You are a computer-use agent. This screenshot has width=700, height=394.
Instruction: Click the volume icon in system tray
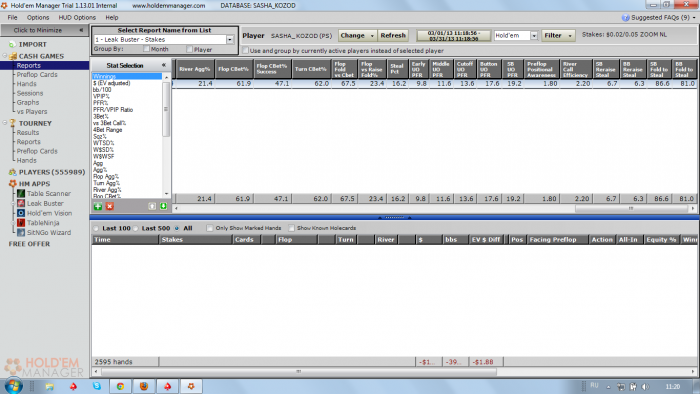(646, 386)
